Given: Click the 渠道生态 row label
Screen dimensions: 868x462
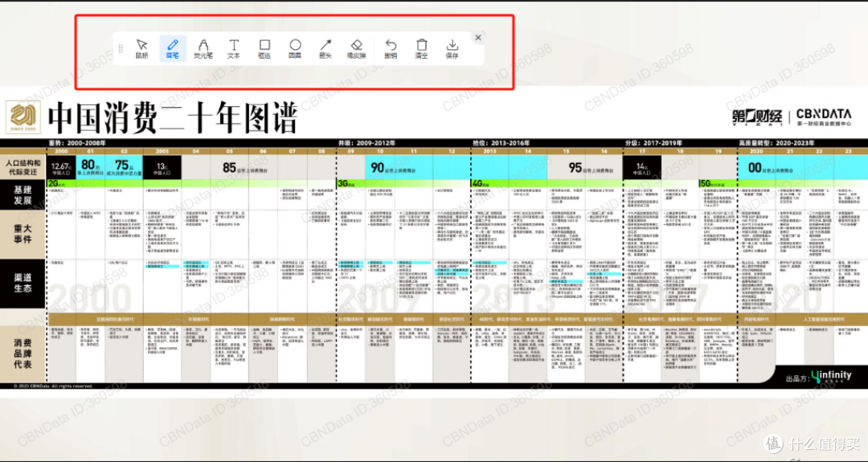Looking at the screenshot, I should click(x=23, y=283).
